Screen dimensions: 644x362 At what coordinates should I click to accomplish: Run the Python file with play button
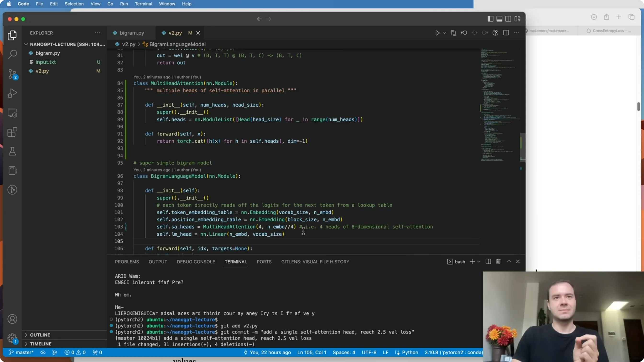click(x=437, y=33)
